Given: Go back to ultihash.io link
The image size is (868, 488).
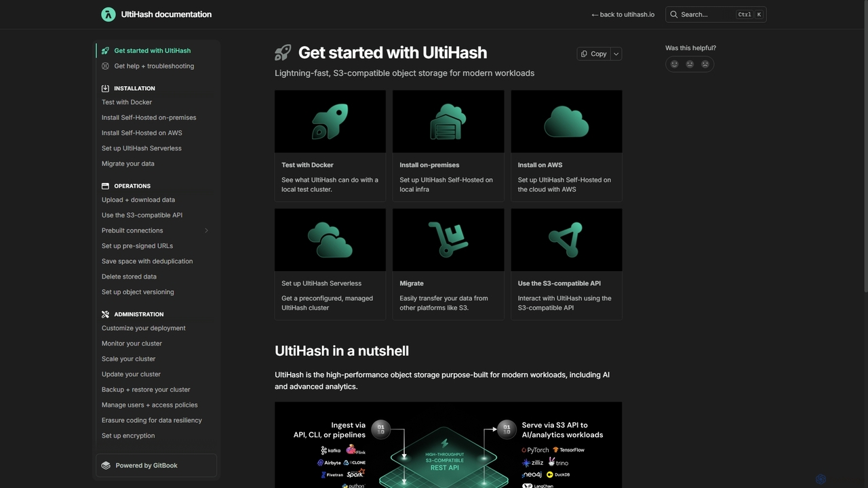Looking at the screenshot, I should pyautogui.click(x=623, y=14).
